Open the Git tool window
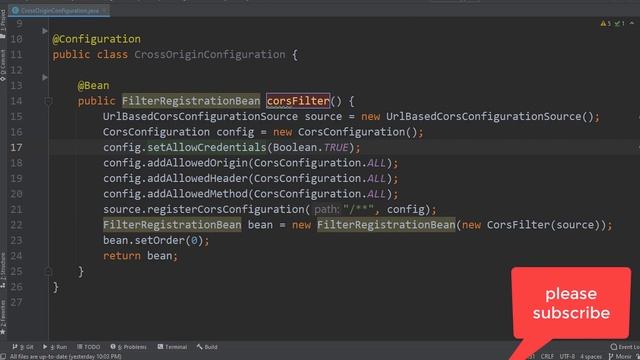The height and width of the screenshot is (360, 640). (23, 347)
